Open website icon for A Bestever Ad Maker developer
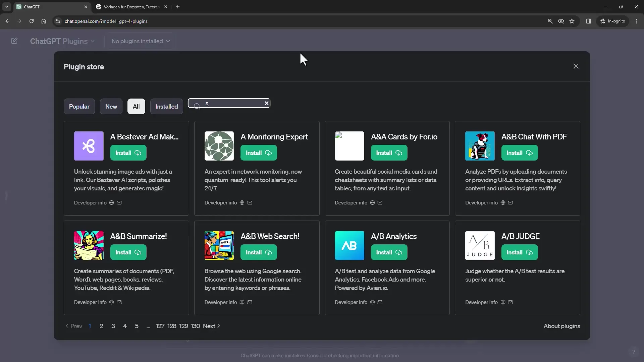The image size is (644, 362). pos(112,203)
